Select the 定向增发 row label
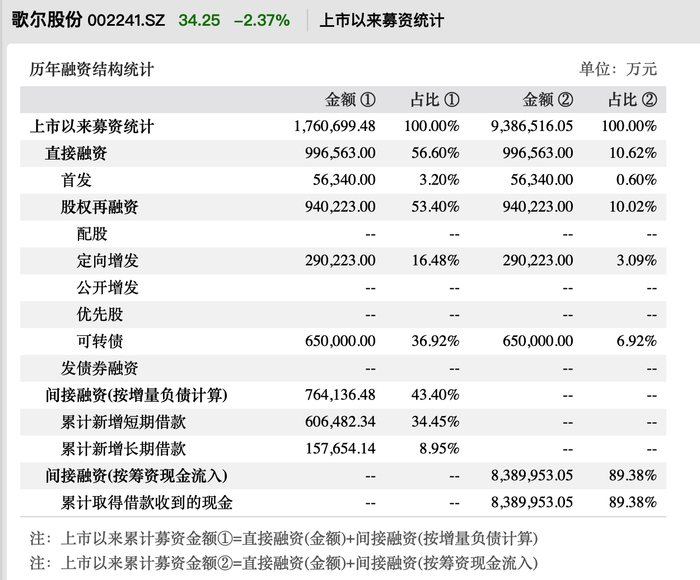Viewport: 700px width, 580px height. (x=108, y=260)
